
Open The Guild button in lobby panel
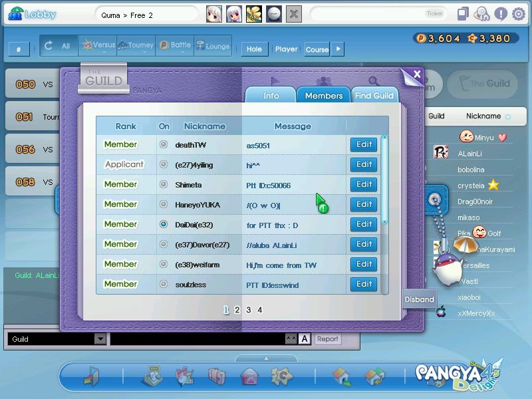click(x=483, y=84)
